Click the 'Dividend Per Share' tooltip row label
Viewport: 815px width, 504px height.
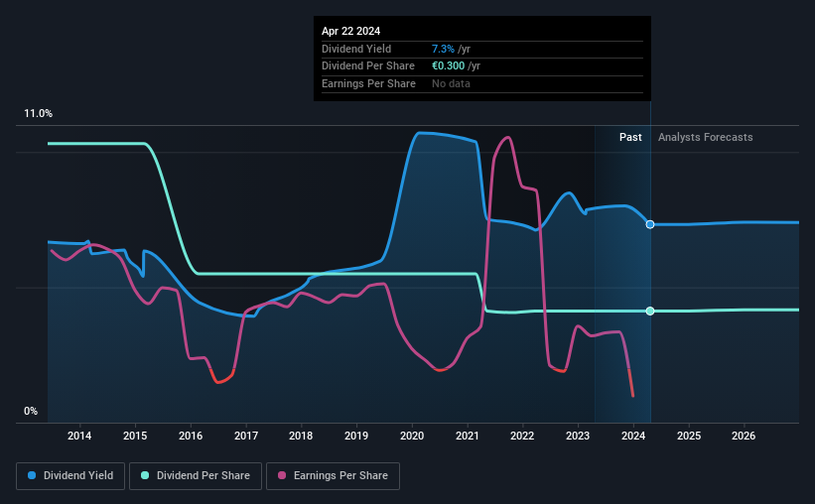[x=368, y=66]
